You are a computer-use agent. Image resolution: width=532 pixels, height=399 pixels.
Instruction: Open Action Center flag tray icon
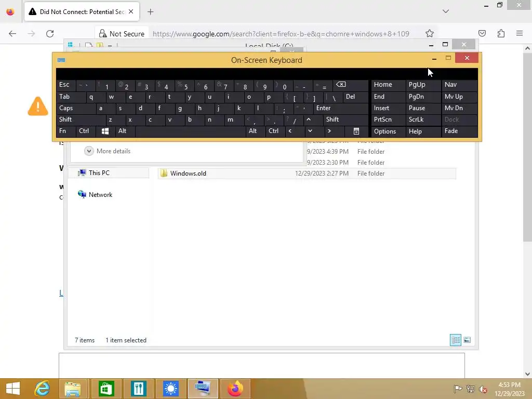pyautogui.click(x=458, y=389)
